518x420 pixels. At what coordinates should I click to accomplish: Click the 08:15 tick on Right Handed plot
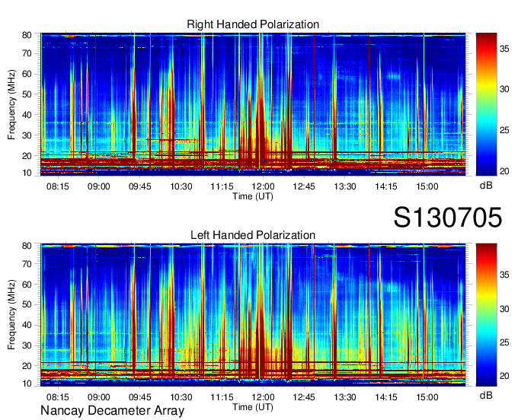(57, 186)
